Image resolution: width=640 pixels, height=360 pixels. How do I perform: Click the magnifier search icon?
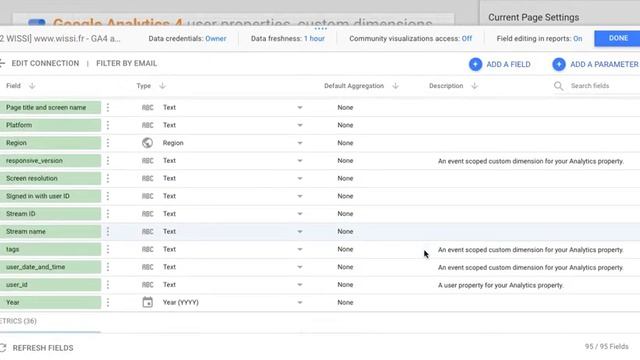[x=558, y=86]
